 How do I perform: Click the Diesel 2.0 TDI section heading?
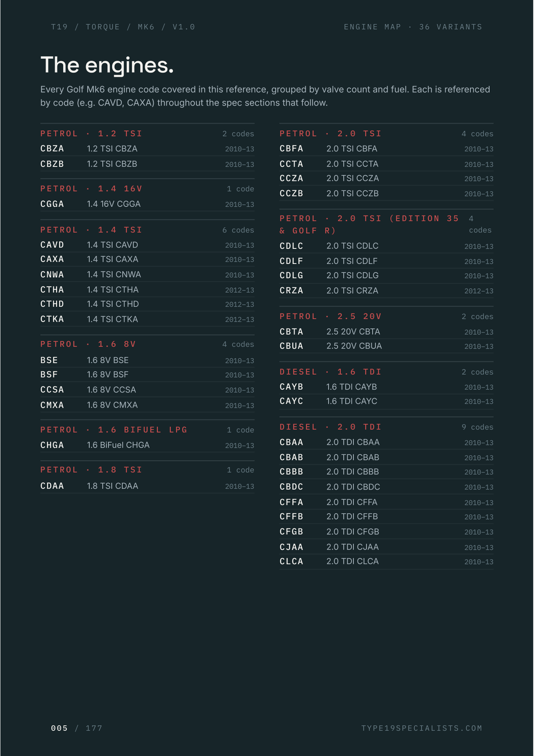[x=331, y=427]
